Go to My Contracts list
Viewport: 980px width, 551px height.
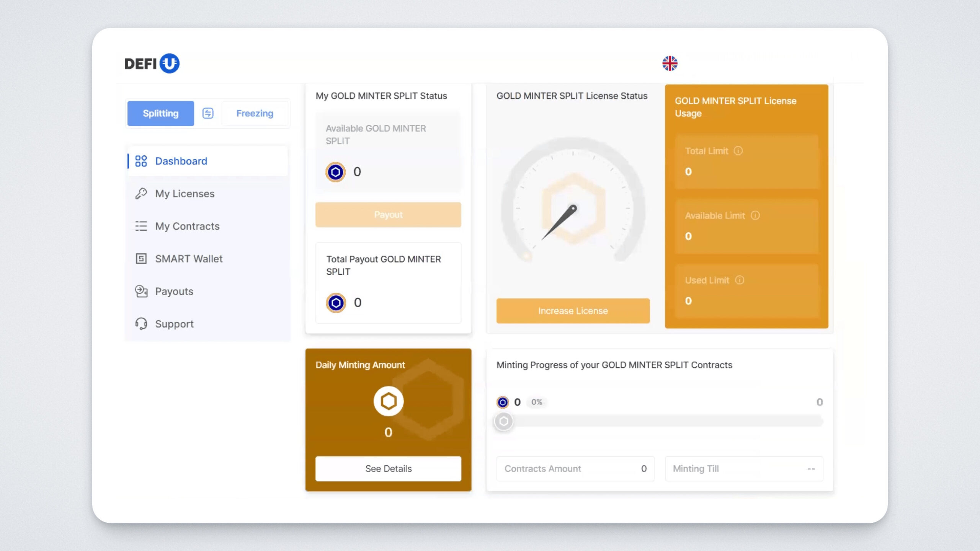tap(187, 226)
